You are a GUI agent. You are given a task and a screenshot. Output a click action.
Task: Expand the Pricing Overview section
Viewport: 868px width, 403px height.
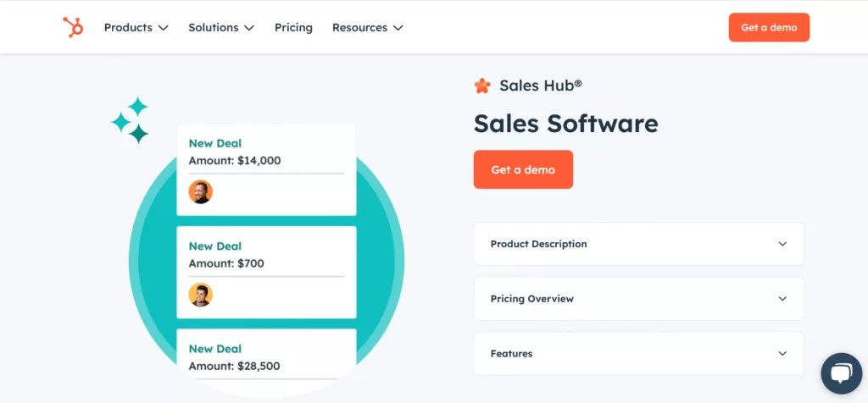click(639, 299)
